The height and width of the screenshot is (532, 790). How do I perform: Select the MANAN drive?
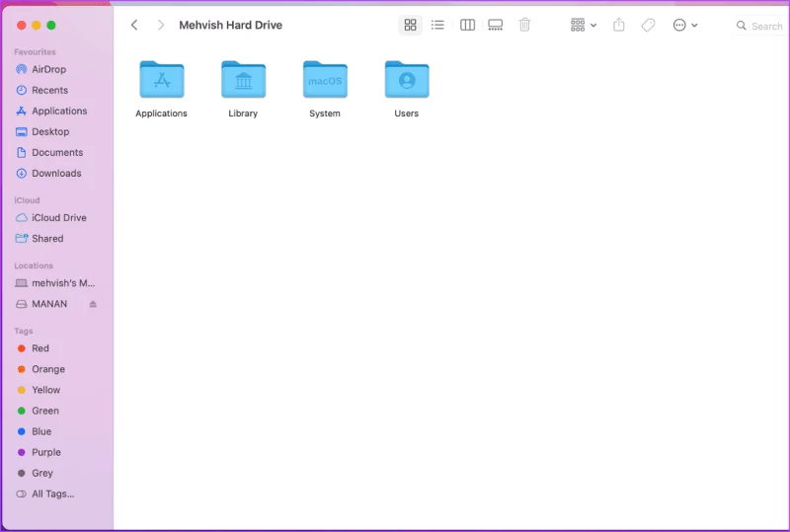[x=49, y=304]
